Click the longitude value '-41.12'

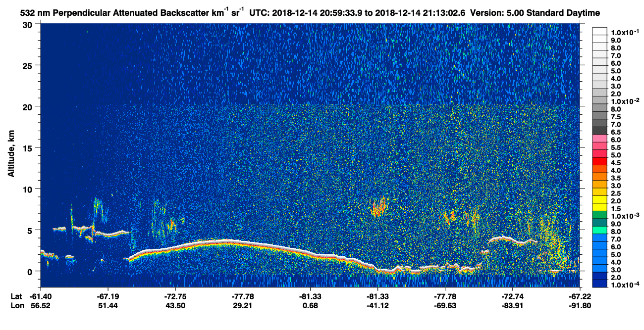(x=377, y=305)
